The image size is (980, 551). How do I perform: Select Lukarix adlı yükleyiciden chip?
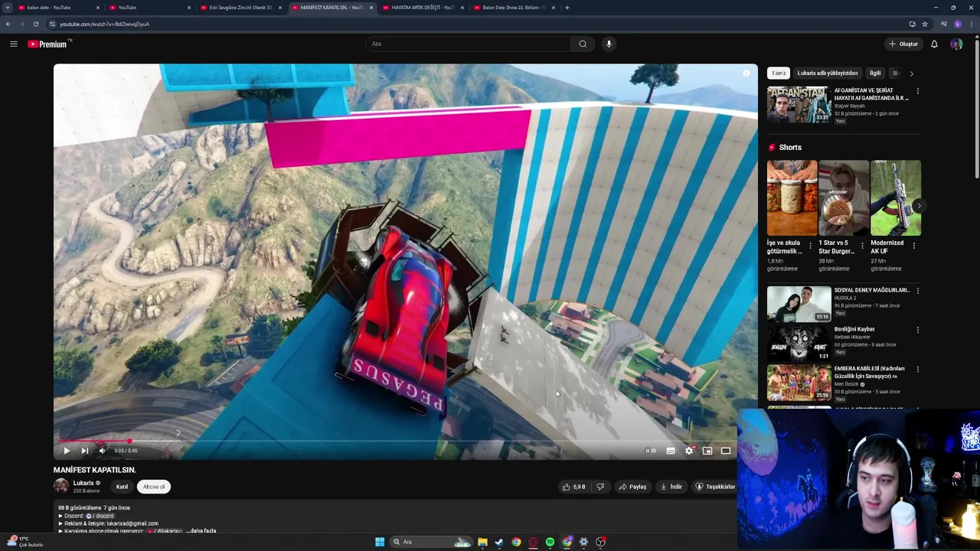click(x=828, y=73)
